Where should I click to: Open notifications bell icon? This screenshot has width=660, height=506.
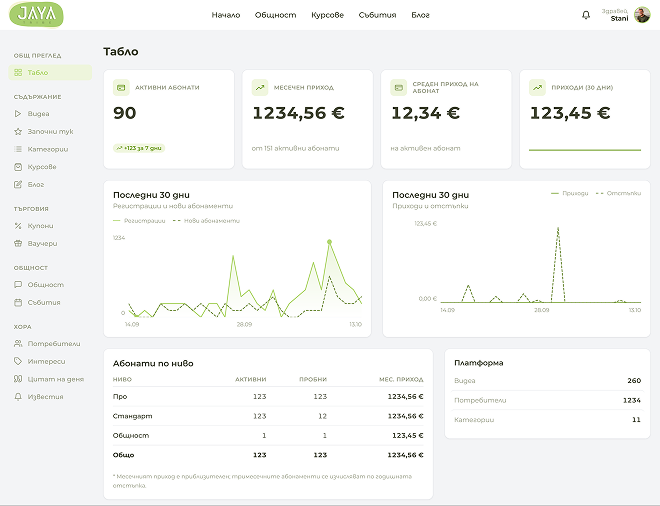[586, 15]
